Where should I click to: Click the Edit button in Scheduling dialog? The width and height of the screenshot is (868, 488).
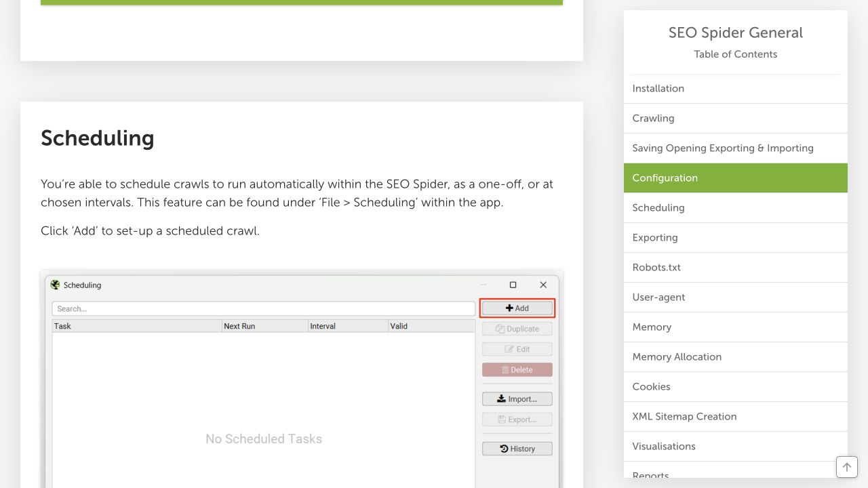click(x=517, y=349)
